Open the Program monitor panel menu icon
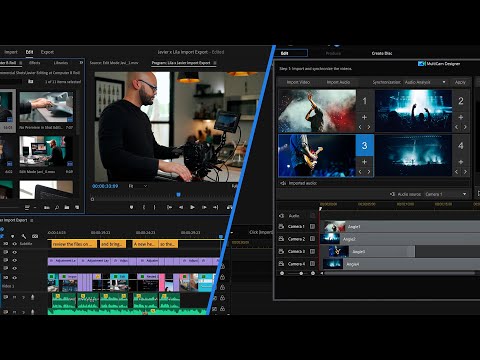 (x=215, y=63)
